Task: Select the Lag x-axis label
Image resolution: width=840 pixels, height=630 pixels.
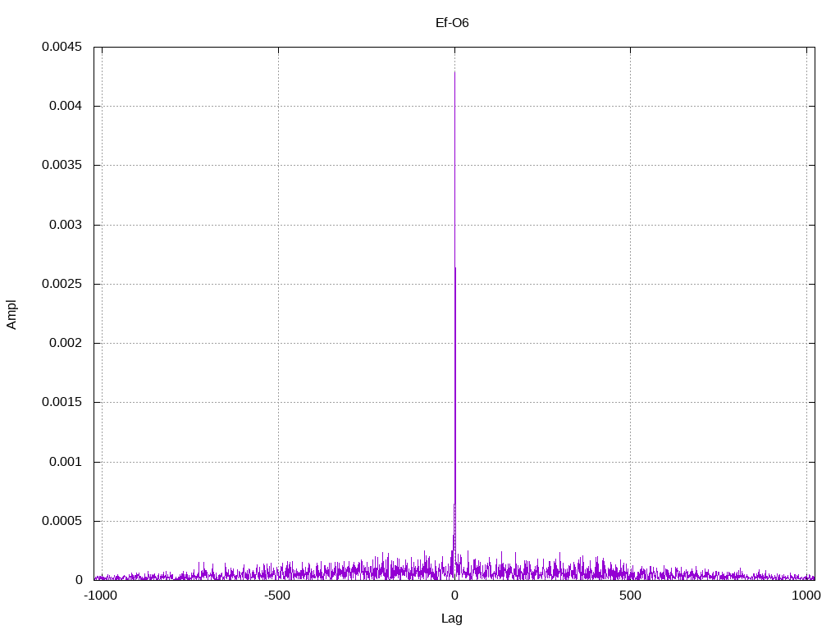Action: pyautogui.click(x=452, y=619)
